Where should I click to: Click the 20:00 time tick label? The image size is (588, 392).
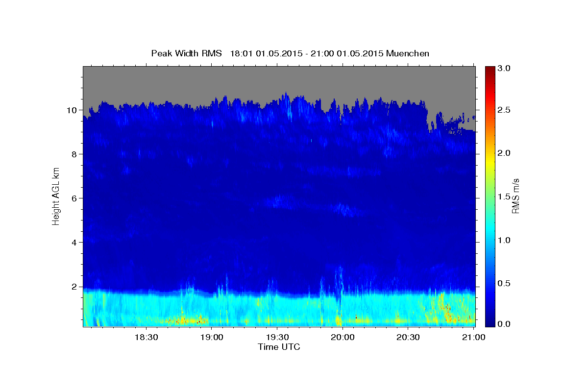343,337
